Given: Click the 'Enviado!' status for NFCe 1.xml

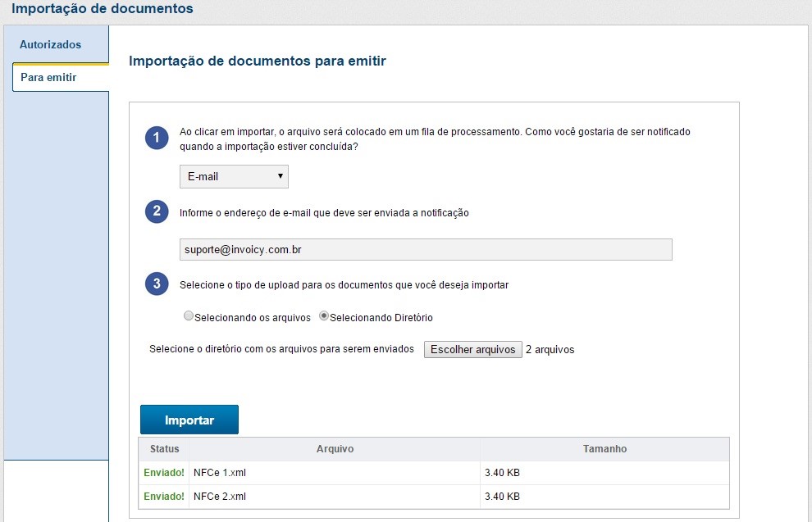Looking at the screenshot, I should point(164,473).
